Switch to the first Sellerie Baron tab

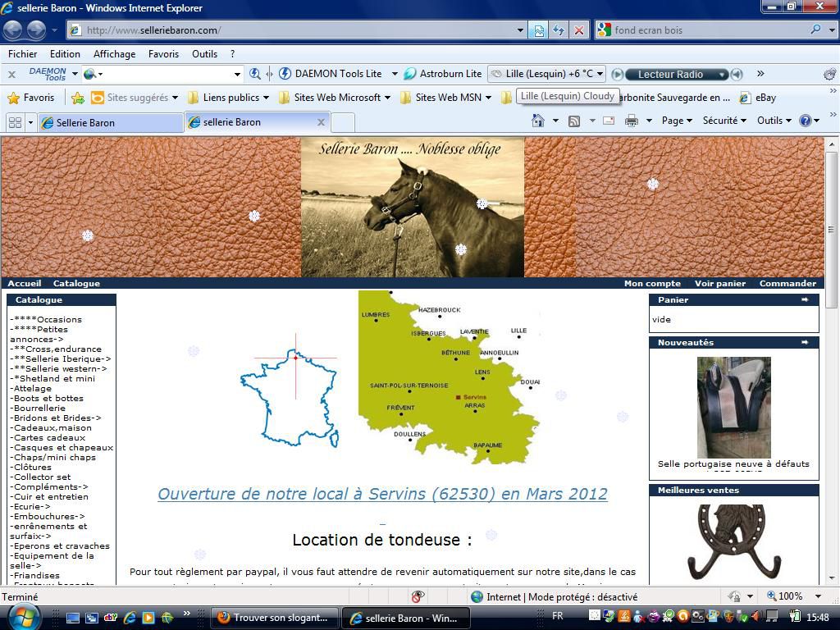click(111, 122)
